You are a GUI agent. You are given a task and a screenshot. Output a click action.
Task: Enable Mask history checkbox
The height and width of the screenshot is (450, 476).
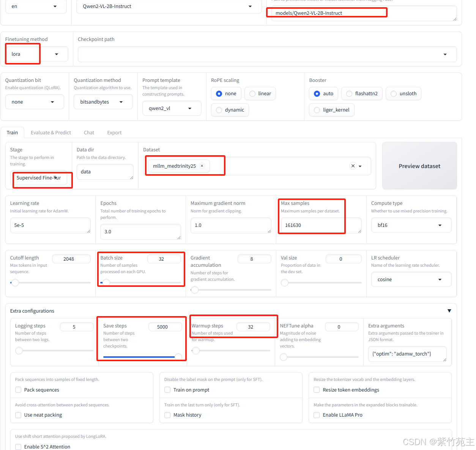[x=167, y=415]
